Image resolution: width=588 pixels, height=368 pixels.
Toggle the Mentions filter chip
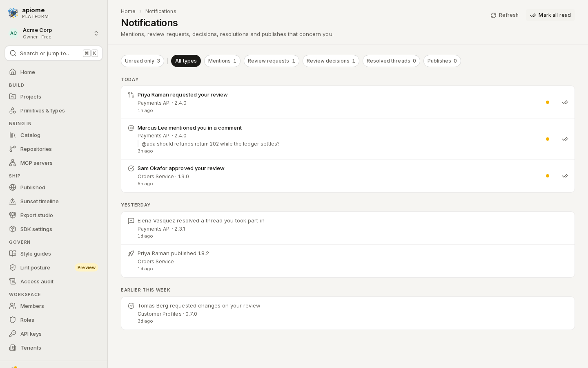click(x=222, y=61)
